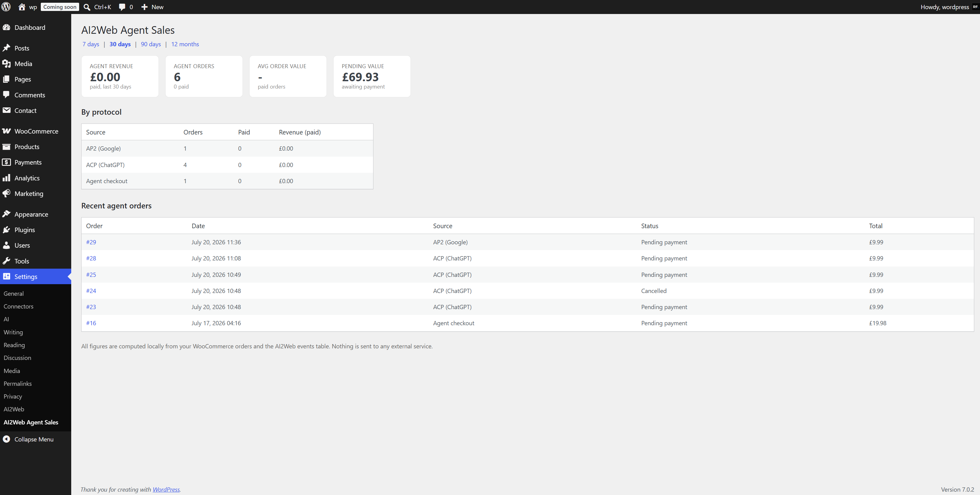The width and height of the screenshot is (980, 495).
Task: Open AI2Web Agent Sales submenu item
Action: point(31,422)
